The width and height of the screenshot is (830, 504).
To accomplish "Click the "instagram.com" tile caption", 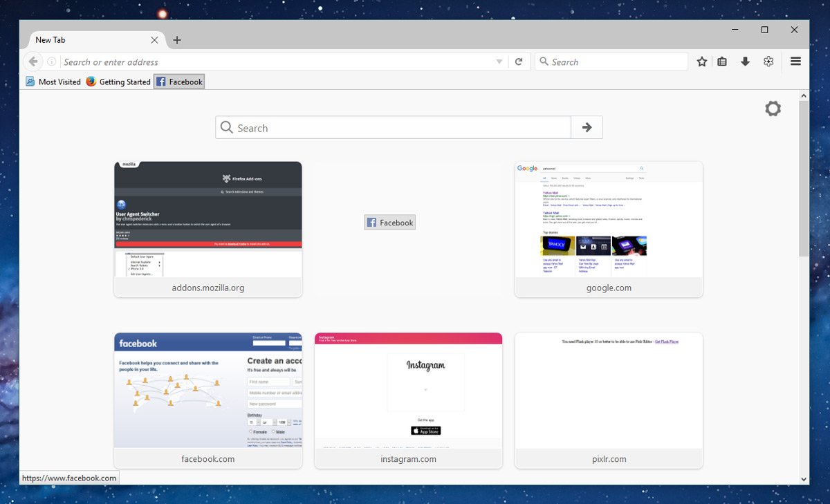I will pyautogui.click(x=409, y=459).
